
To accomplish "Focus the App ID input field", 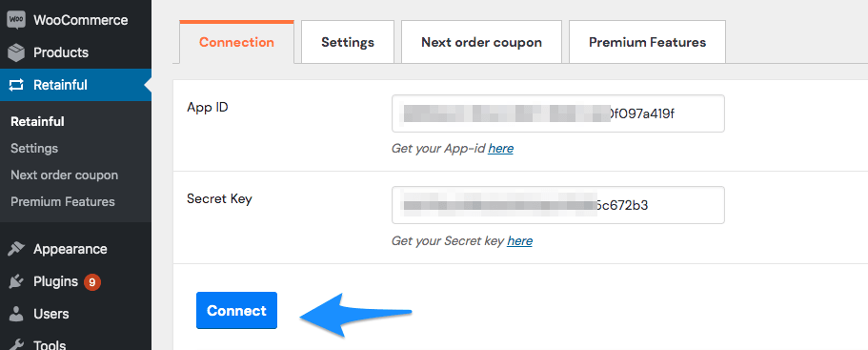I will tap(558, 113).
